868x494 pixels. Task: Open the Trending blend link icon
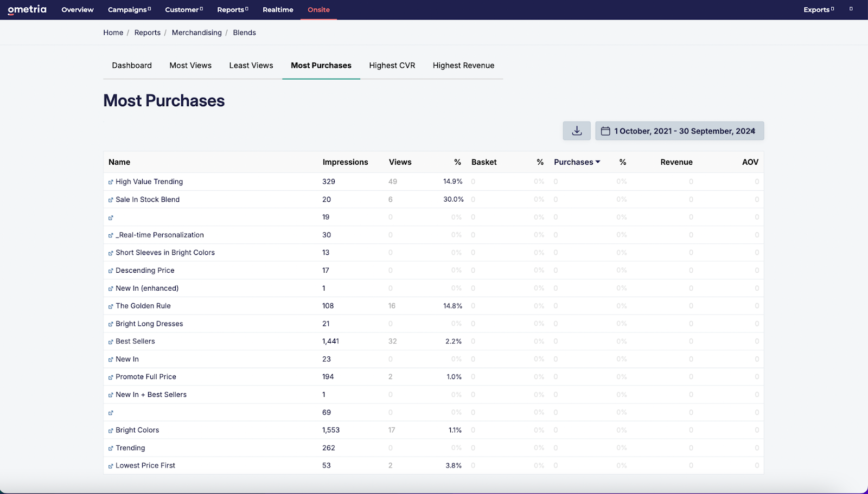click(110, 448)
